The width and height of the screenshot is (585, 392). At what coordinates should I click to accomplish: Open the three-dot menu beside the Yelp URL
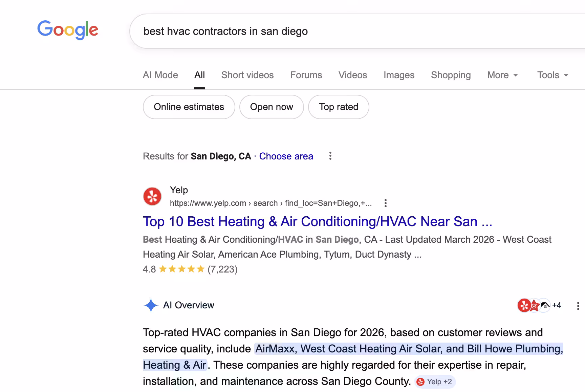[x=385, y=203]
